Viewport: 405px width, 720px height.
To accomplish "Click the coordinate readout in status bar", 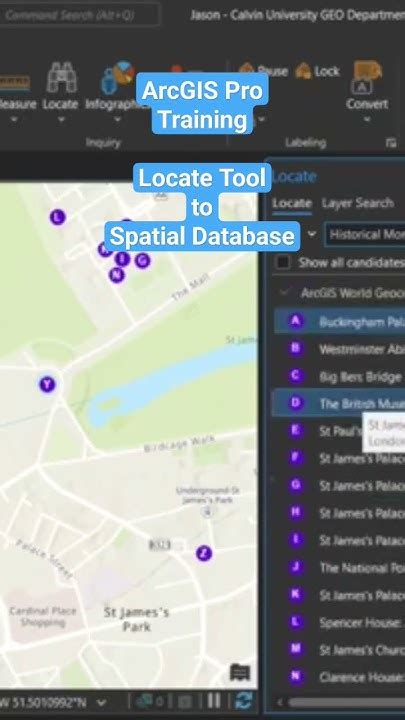I will 44,703.
